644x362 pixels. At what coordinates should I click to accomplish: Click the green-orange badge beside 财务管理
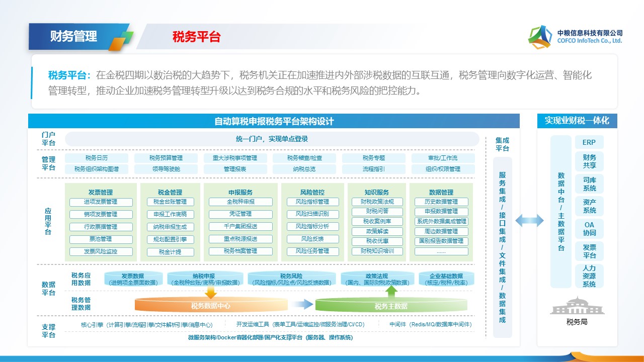click(x=121, y=41)
